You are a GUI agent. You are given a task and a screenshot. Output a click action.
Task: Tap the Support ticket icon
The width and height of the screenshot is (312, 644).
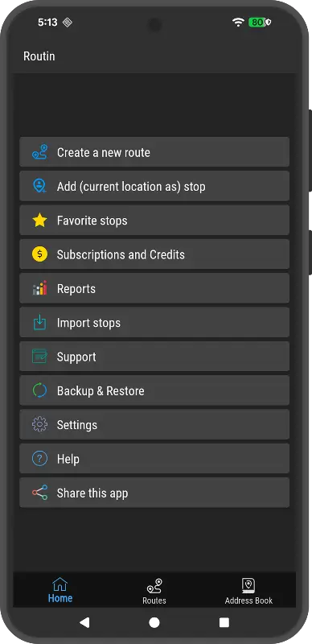pos(40,357)
